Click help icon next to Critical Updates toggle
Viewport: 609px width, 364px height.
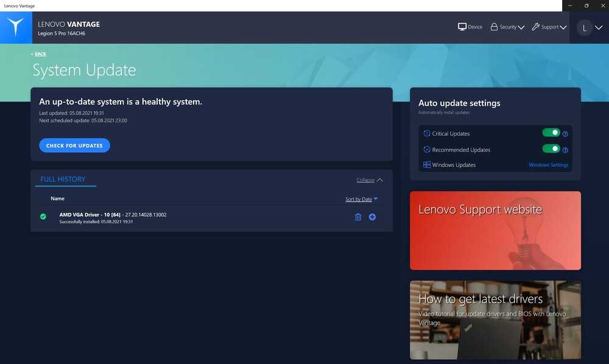click(x=565, y=134)
